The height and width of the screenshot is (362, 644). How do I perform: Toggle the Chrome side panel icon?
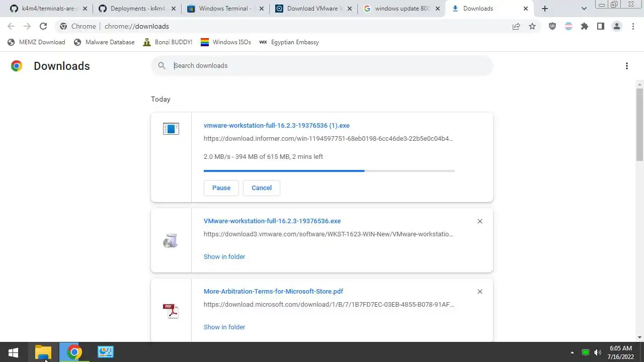click(x=601, y=26)
